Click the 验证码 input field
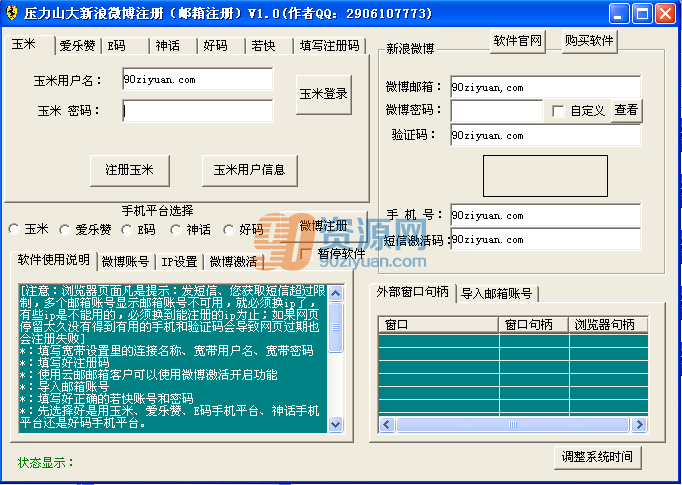Image resolution: width=682 pixels, height=485 pixels. (546, 135)
